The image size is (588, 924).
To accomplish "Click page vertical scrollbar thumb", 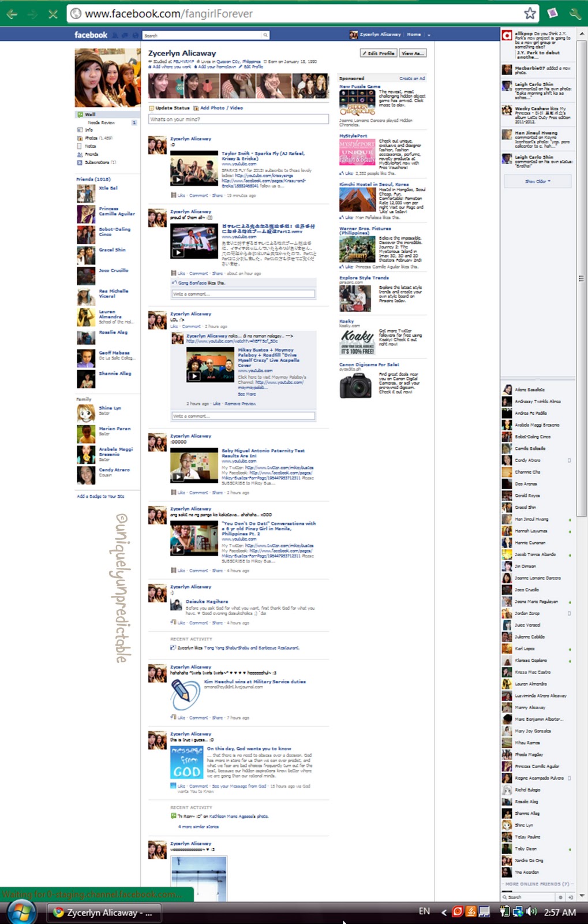I will (581, 279).
